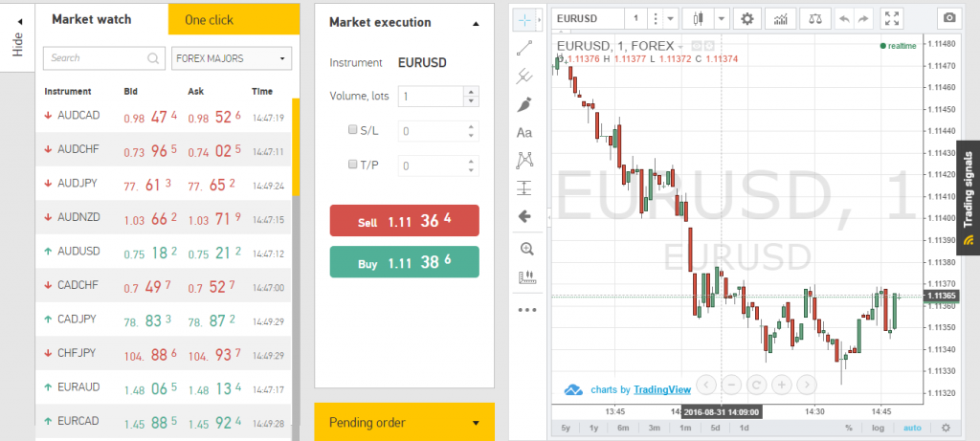Click the red Sell 1.1136 button
Screen dimensions: 980x441
(x=405, y=220)
